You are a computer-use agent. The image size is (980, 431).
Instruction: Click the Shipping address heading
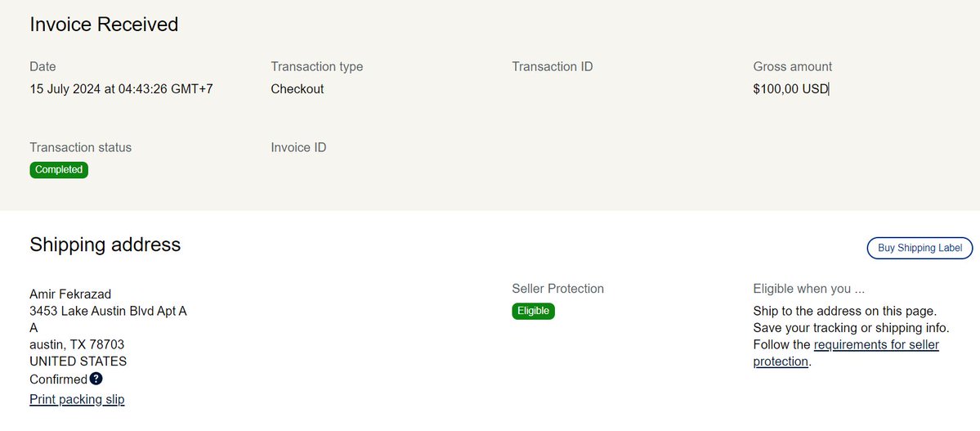coord(105,245)
